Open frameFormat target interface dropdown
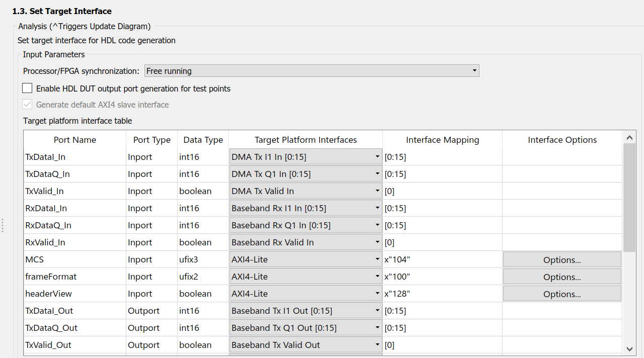 [x=305, y=277]
